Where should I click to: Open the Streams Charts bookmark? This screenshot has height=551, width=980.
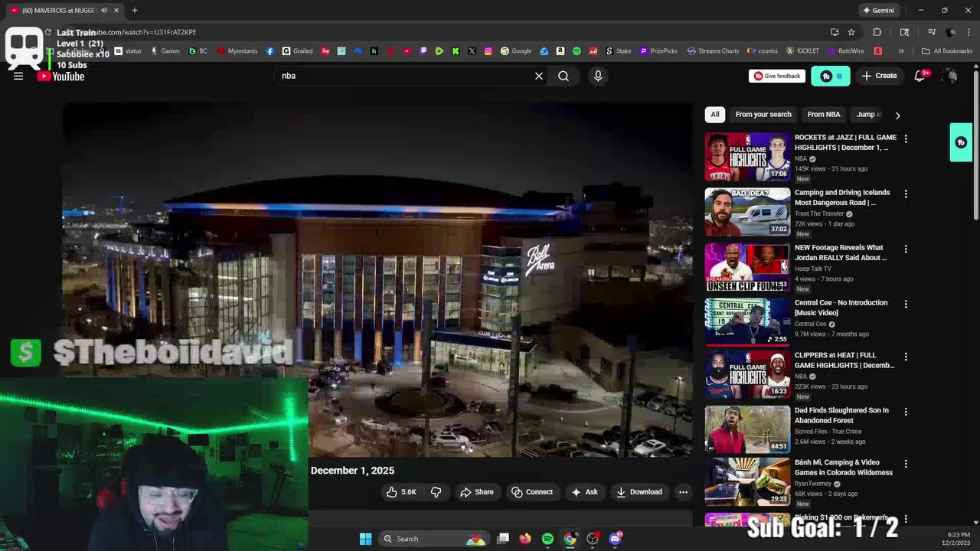click(x=713, y=51)
